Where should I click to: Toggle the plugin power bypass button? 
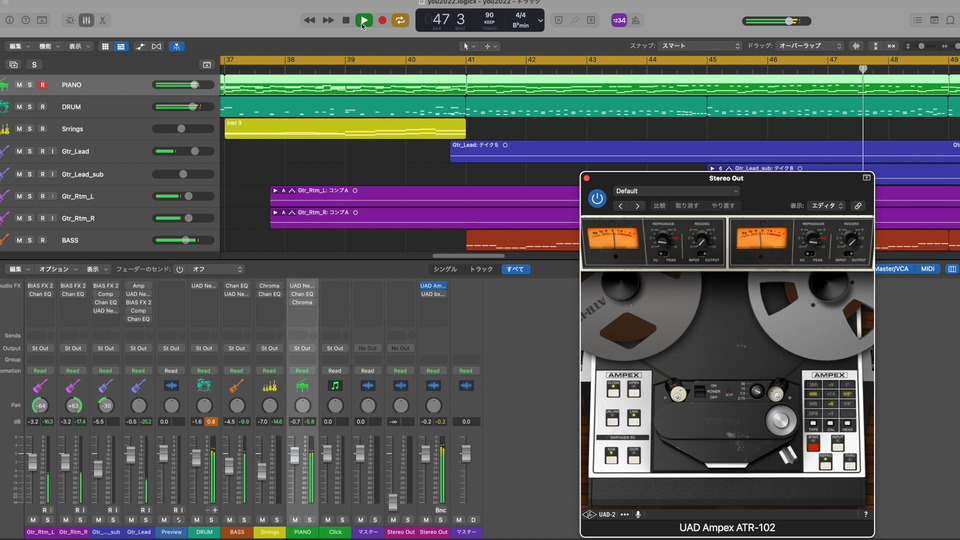tap(597, 198)
